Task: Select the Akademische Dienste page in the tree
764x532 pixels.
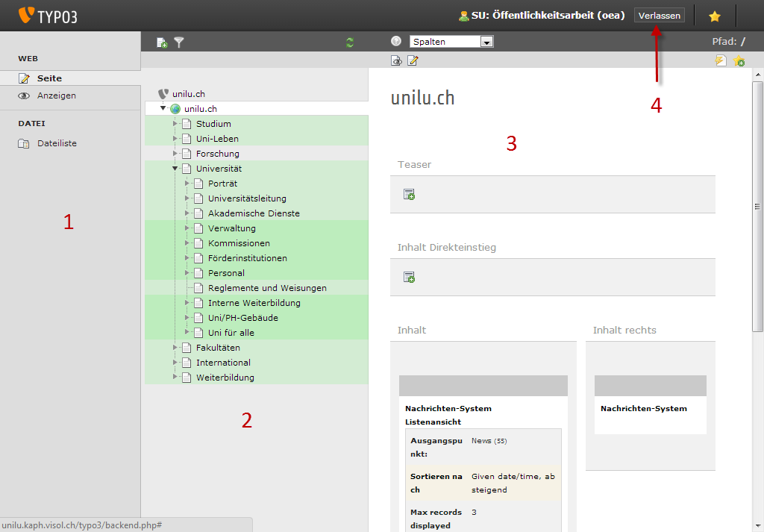Action: pos(254,213)
